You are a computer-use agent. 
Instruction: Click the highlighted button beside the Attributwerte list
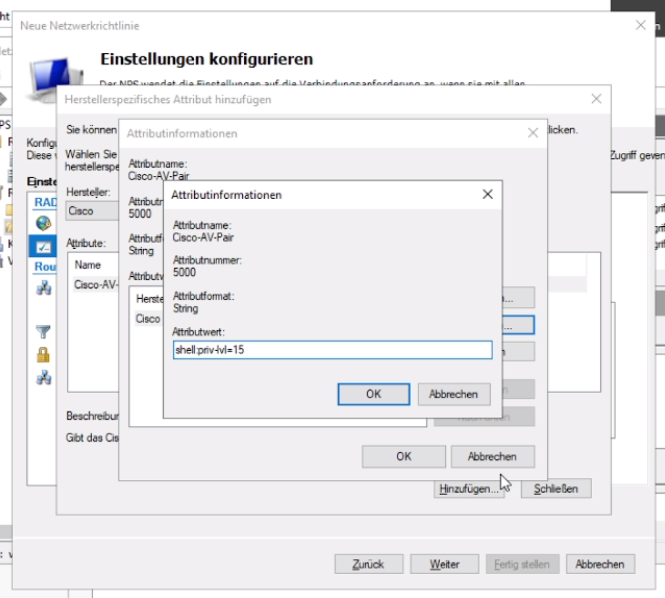pyautogui.click(x=518, y=325)
